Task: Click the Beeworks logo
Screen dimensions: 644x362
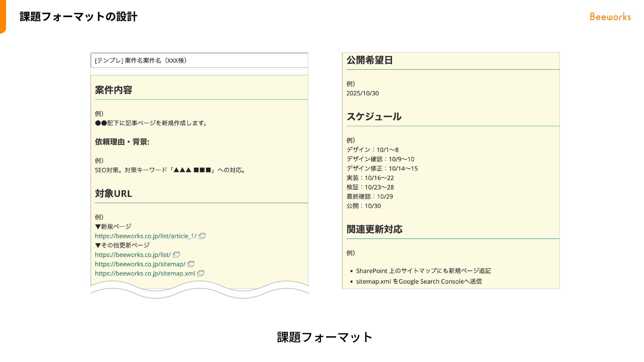Action: (x=610, y=17)
